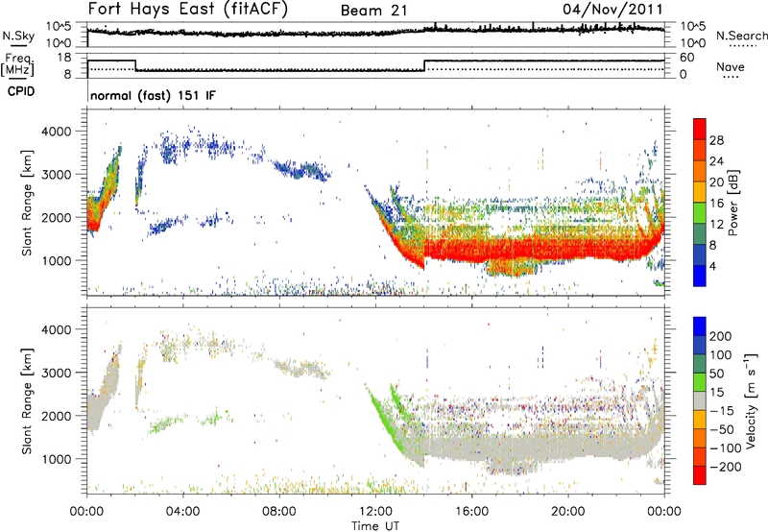Viewport: 768px width, 532px height.
Task: Click the 'Nave' legend label
Action: point(731,66)
